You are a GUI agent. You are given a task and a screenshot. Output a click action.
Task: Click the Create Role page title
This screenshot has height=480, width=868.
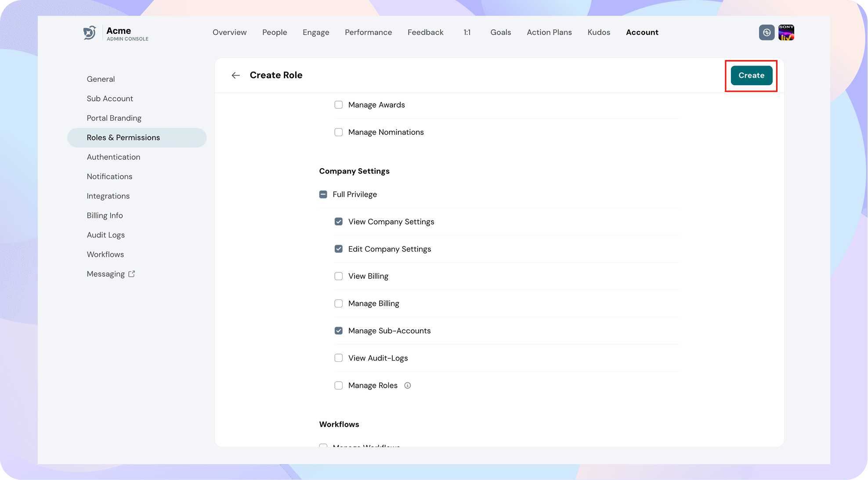276,75
